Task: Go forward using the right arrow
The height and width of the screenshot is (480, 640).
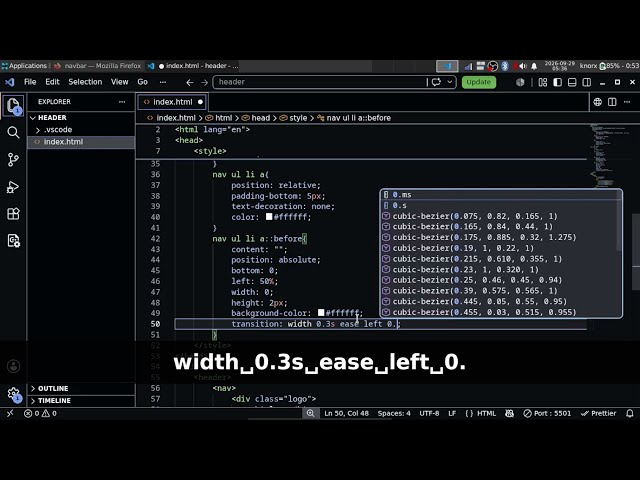Action: (204, 82)
